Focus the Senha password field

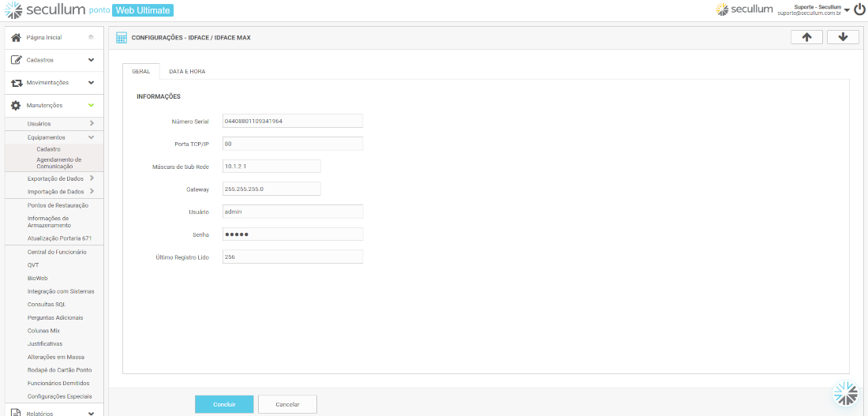point(292,234)
